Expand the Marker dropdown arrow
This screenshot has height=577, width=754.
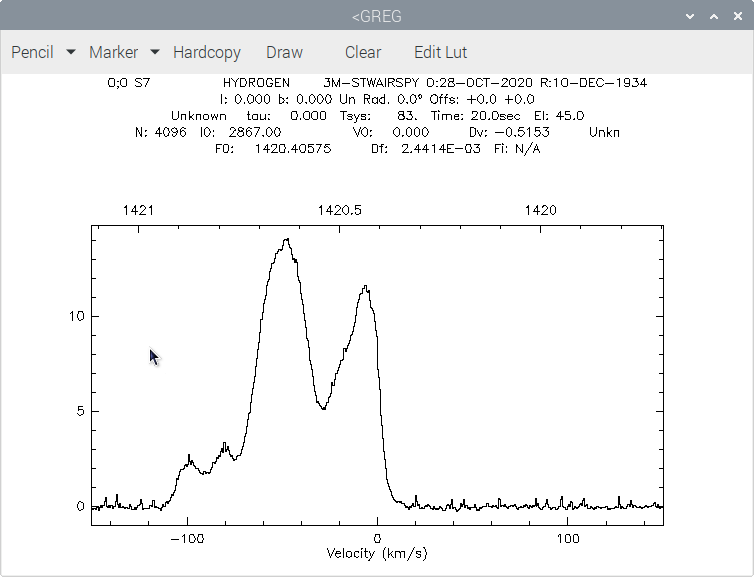point(155,52)
